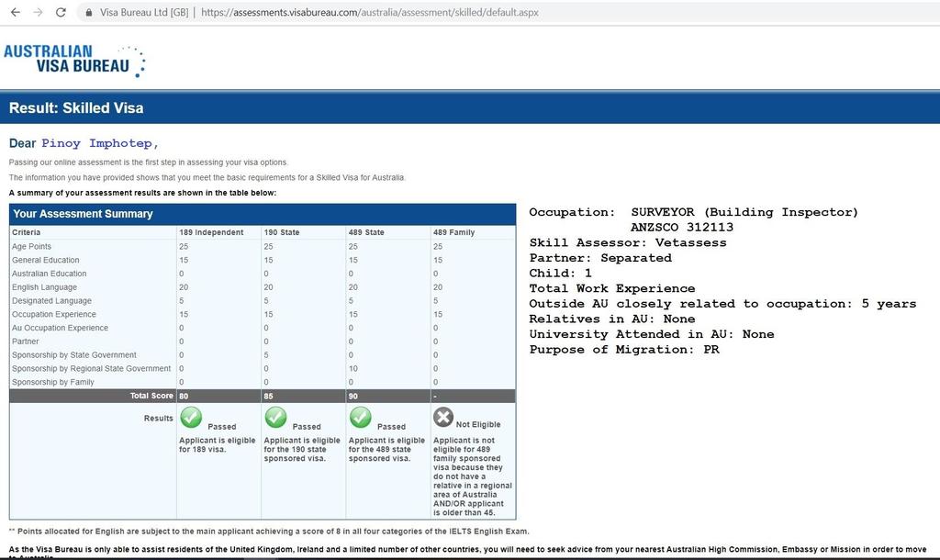Click the Result: Skilled Visa banner
The height and width of the screenshot is (560, 940).
tap(76, 107)
